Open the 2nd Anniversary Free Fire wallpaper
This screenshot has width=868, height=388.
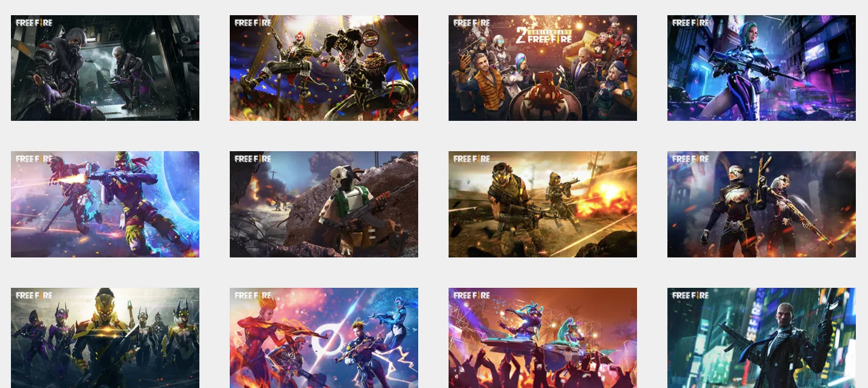pyautogui.click(x=542, y=68)
